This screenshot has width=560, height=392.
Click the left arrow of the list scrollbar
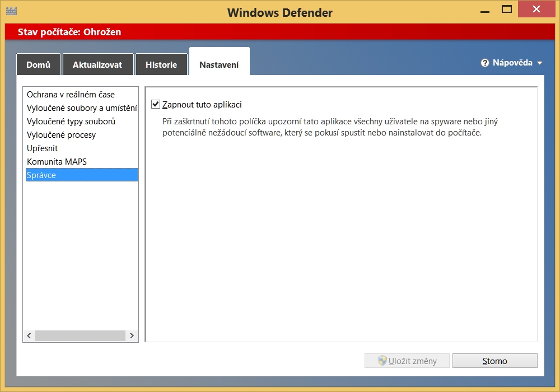29,335
